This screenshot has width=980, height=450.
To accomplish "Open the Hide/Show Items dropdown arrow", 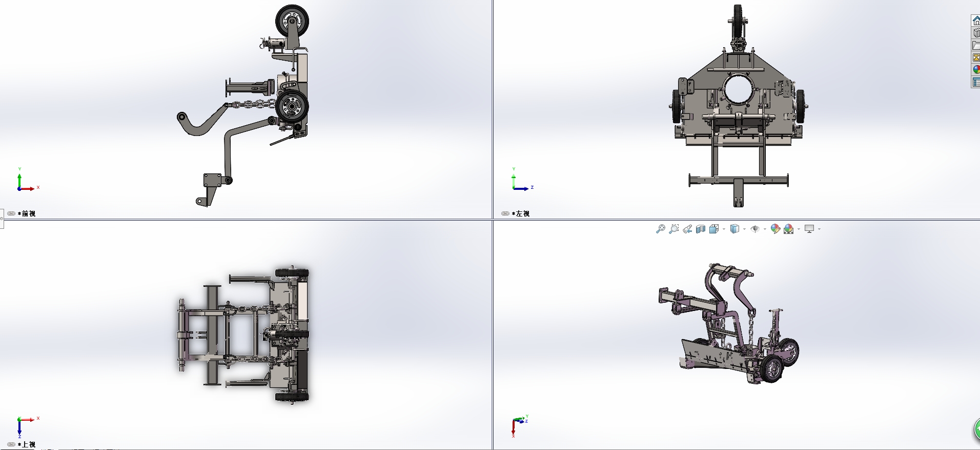I will (x=765, y=229).
